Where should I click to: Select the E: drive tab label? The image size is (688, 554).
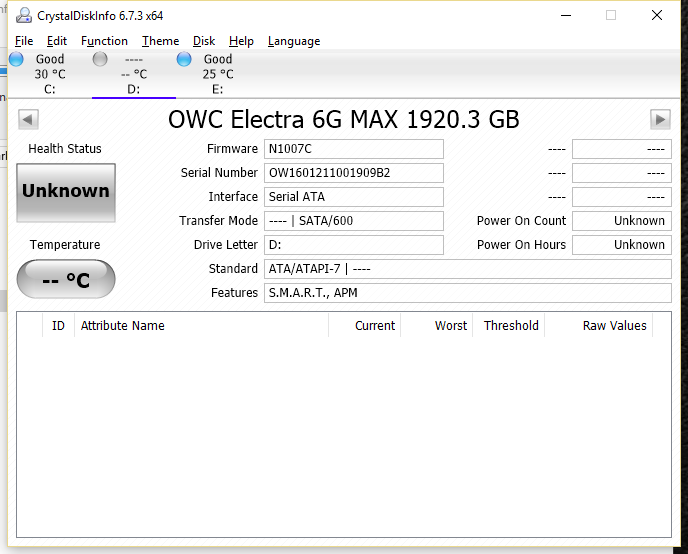[218, 89]
